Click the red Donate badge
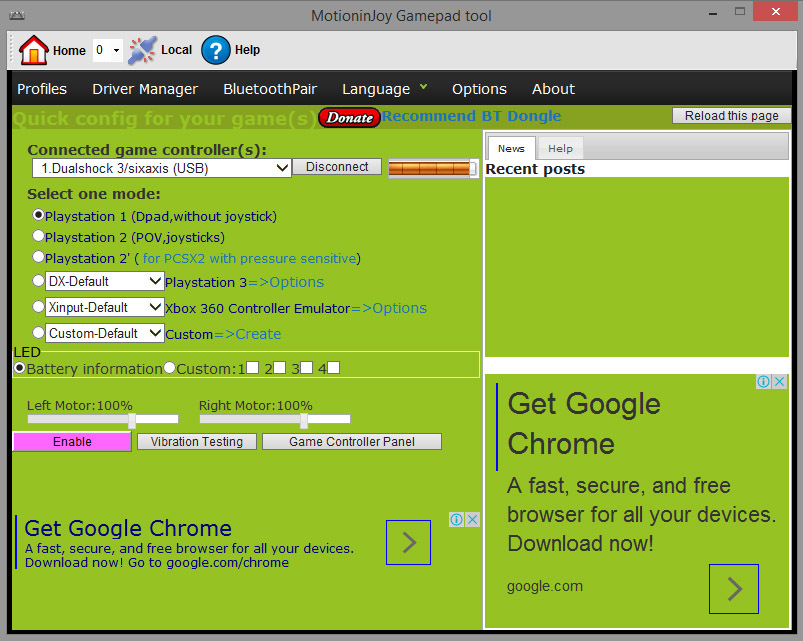Image resolution: width=803 pixels, height=641 pixels. [349, 117]
